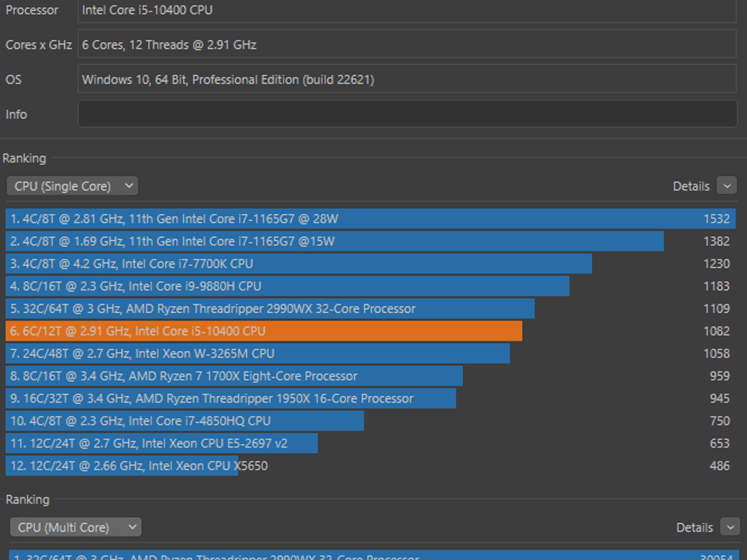747x560 pixels.
Task: Select ranking row 2 i7-1165G7 @15W
Action: click(371, 241)
